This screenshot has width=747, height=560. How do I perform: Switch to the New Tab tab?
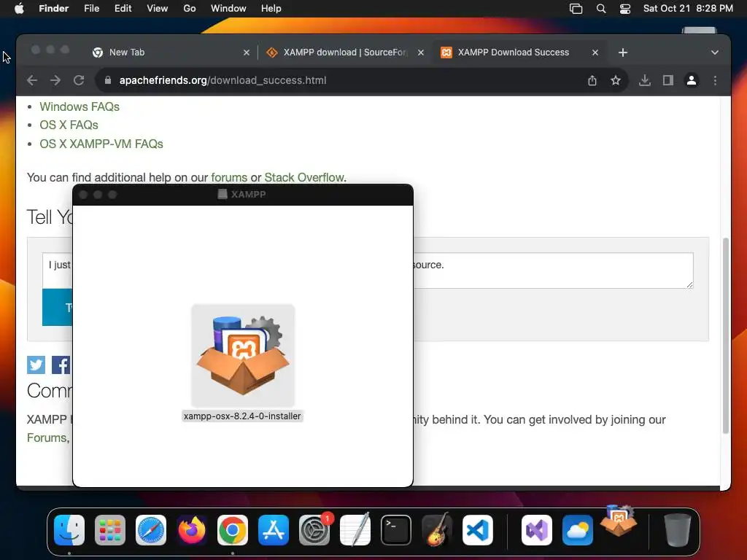pos(171,52)
